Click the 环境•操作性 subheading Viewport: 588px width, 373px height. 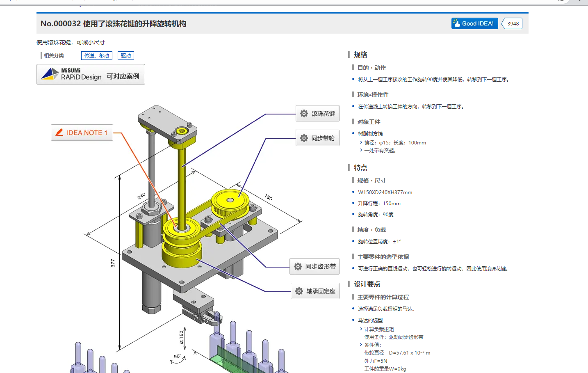(x=373, y=95)
